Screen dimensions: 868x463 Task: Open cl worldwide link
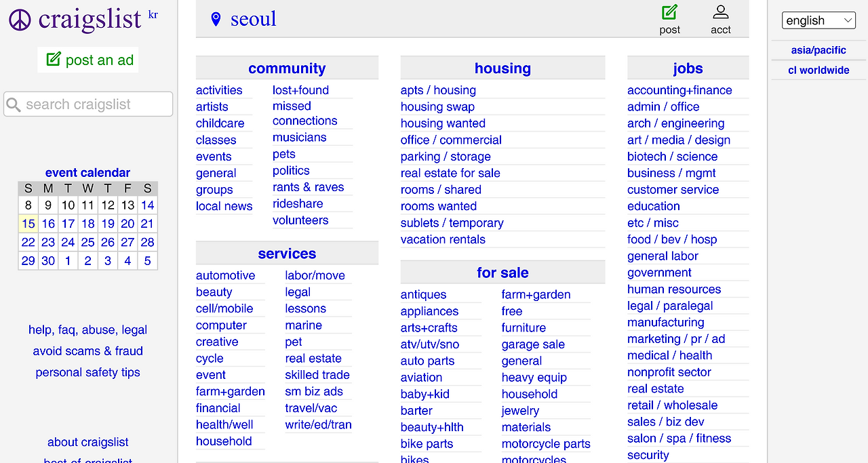click(818, 70)
